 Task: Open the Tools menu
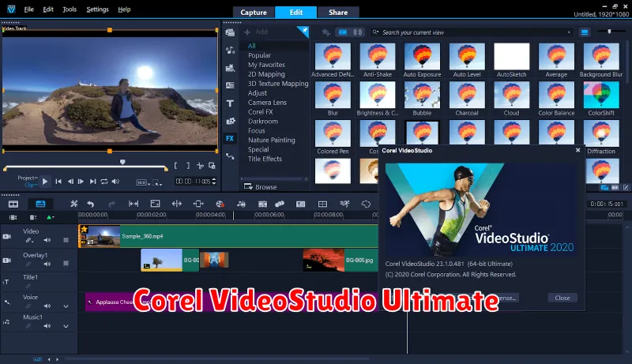pyautogui.click(x=70, y=9)
